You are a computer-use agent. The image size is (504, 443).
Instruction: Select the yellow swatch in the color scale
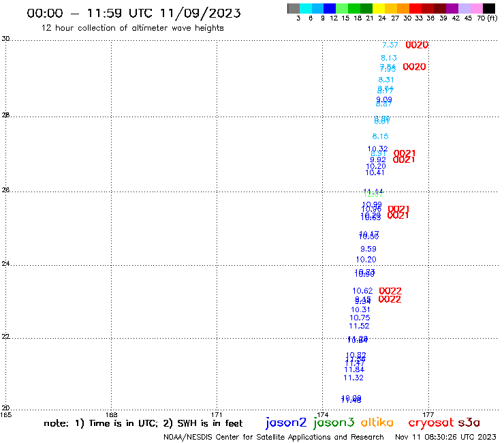click(x=379, y=8)
